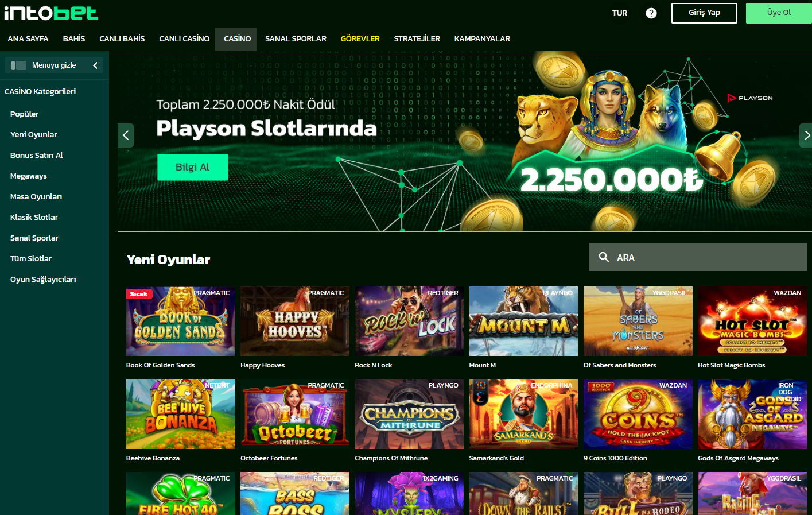Open Champions Of Mithrune game thumbnail
Viewport: 812px width, 515px height.
pyautogui.click(x=409, y=414)
